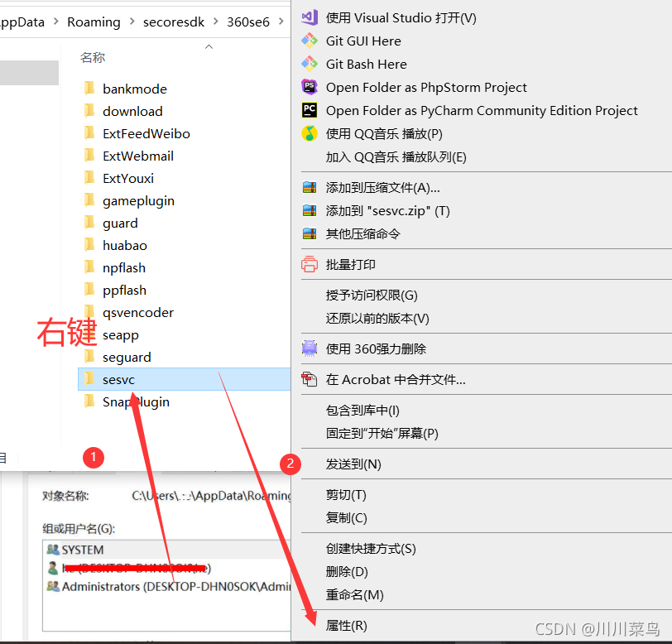Click the PyCharm icon in context menu
The width and height of the screenshot is (672, 644).
[310, 110]
